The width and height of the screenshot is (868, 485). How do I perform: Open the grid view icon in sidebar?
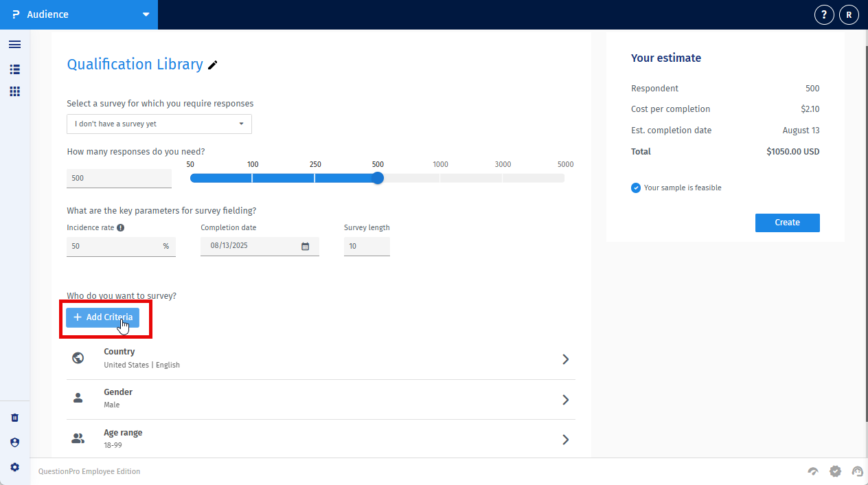(14, 91)
